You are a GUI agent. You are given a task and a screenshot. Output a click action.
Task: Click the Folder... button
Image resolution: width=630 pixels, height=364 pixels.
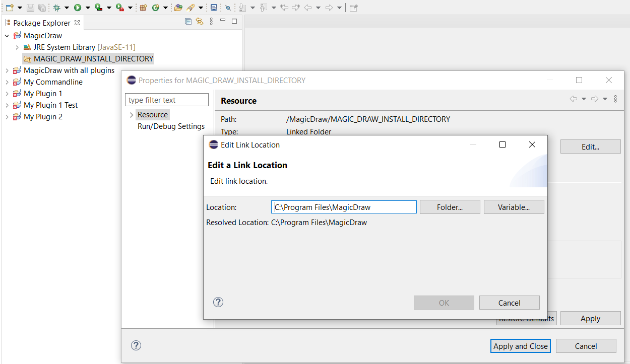tap(450, 207)
